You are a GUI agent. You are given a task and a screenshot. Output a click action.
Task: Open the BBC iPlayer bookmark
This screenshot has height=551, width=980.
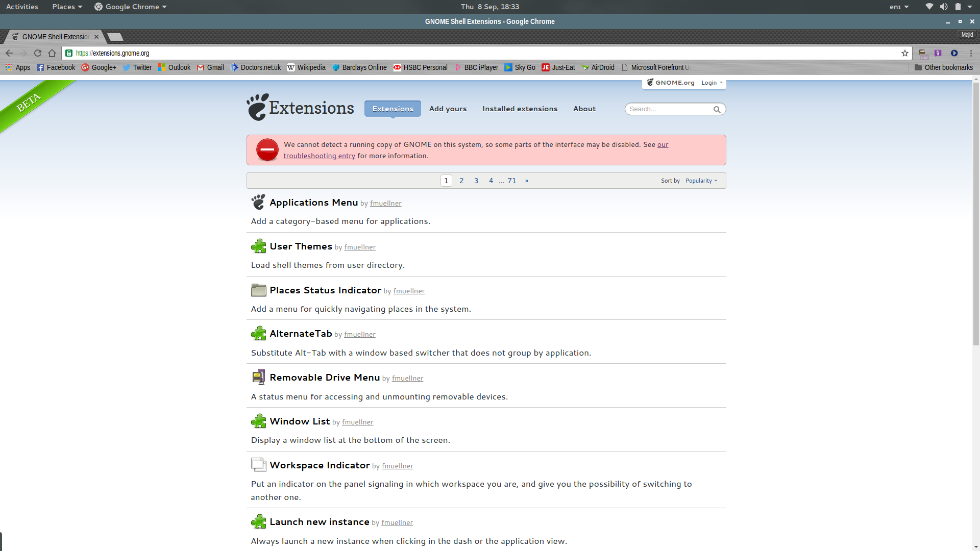click(476, 67)
